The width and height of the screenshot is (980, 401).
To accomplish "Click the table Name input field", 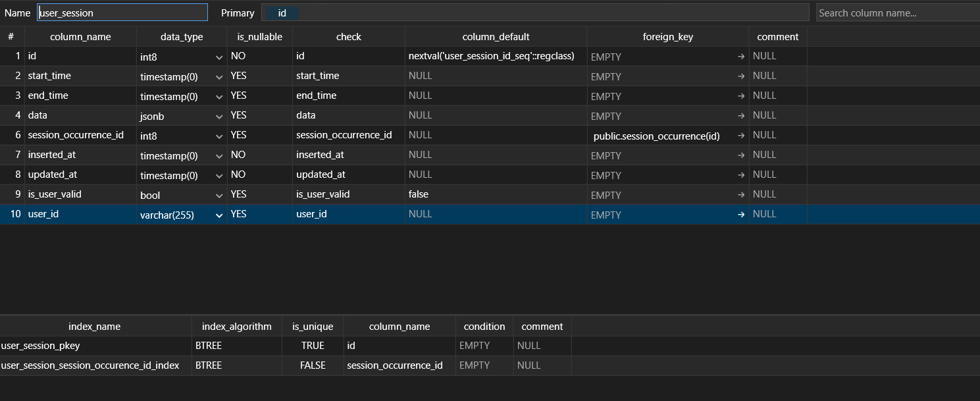I will click(x=122, y=13).
